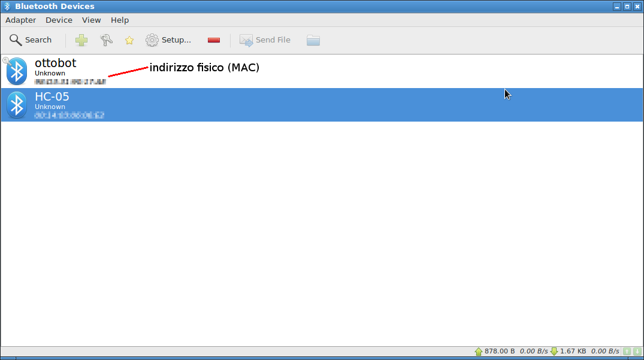The image size is (644, 360).
Task: Open the Help menu
Action: tap(120, 20)
